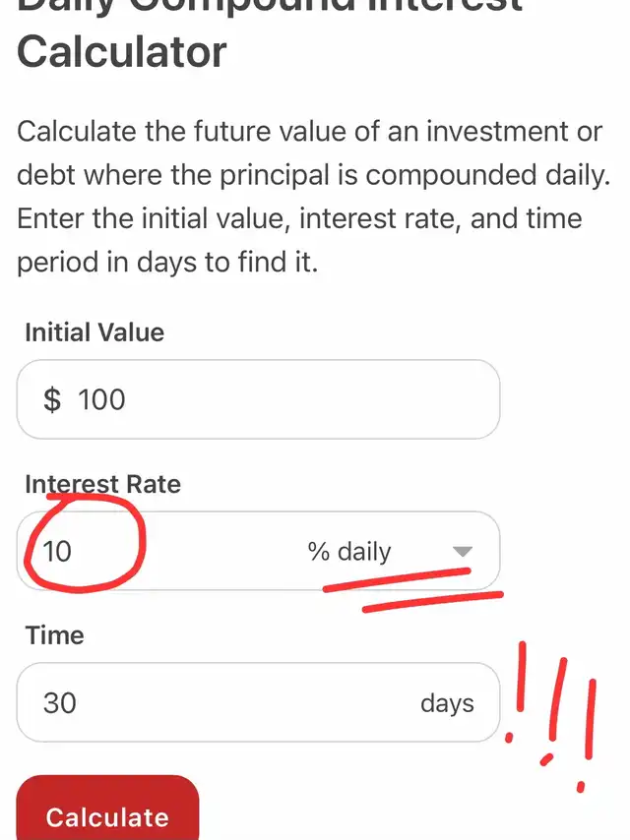Click the gray dropdown arrow triangle
The height and width of the screenshot is (840, 630).
click(463, 552)
